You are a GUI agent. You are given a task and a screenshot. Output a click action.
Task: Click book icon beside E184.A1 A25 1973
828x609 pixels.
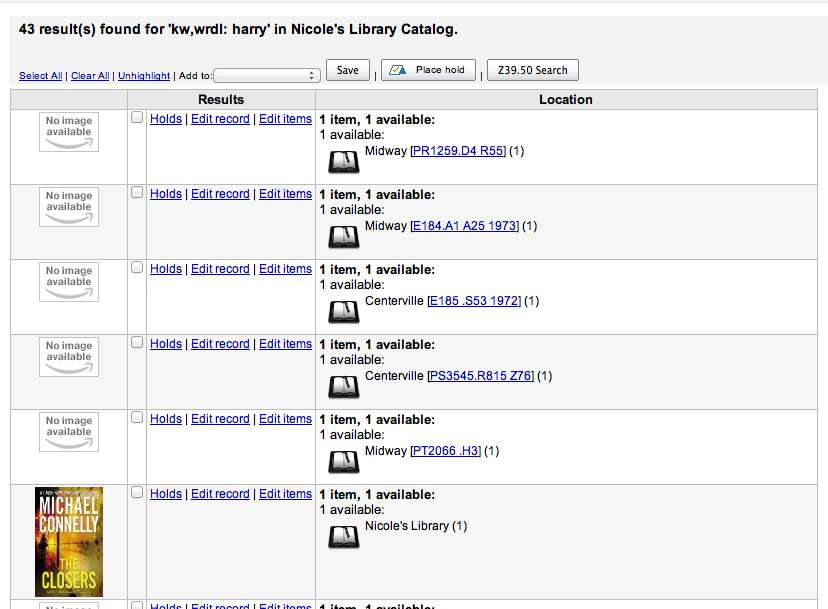(x=344, y=237)
